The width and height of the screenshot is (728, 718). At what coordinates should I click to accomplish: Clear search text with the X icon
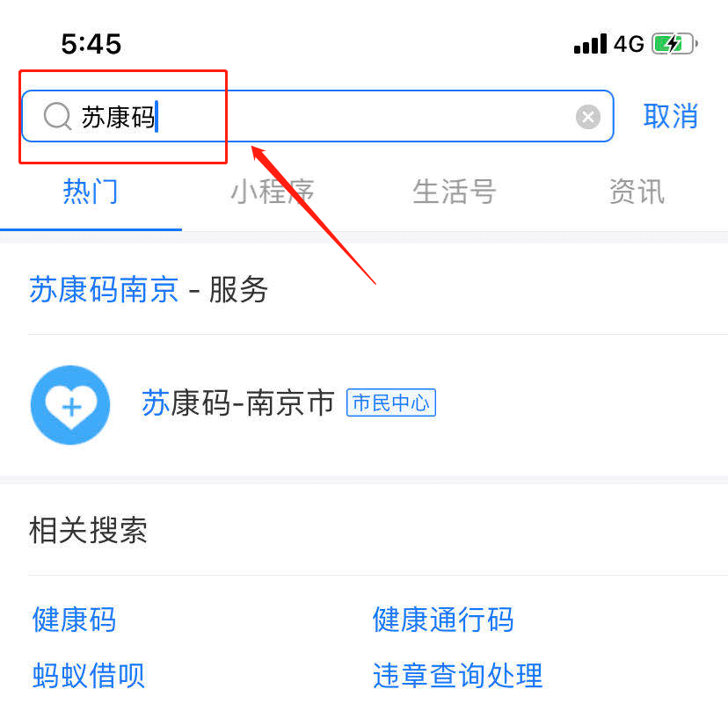(588, 117)
